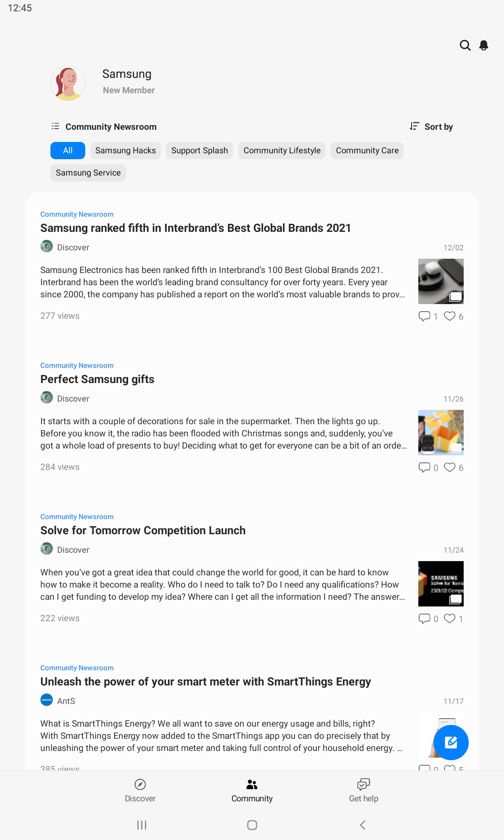Tap the Community Newsroom heading
Image resolution: width=504 pixels, height=840 pixels.
coord(111,127)
